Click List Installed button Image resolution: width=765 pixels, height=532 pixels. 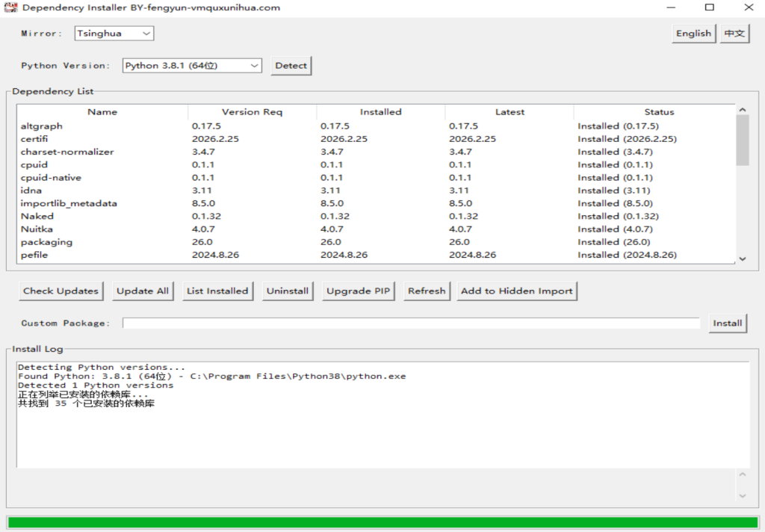pos(217,291)
